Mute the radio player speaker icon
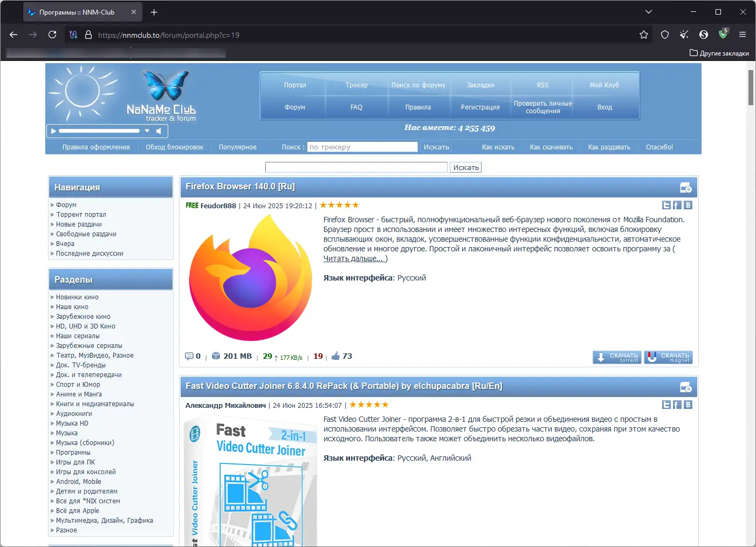Screen dimensions: 756x547 click(x=159, y=131)
